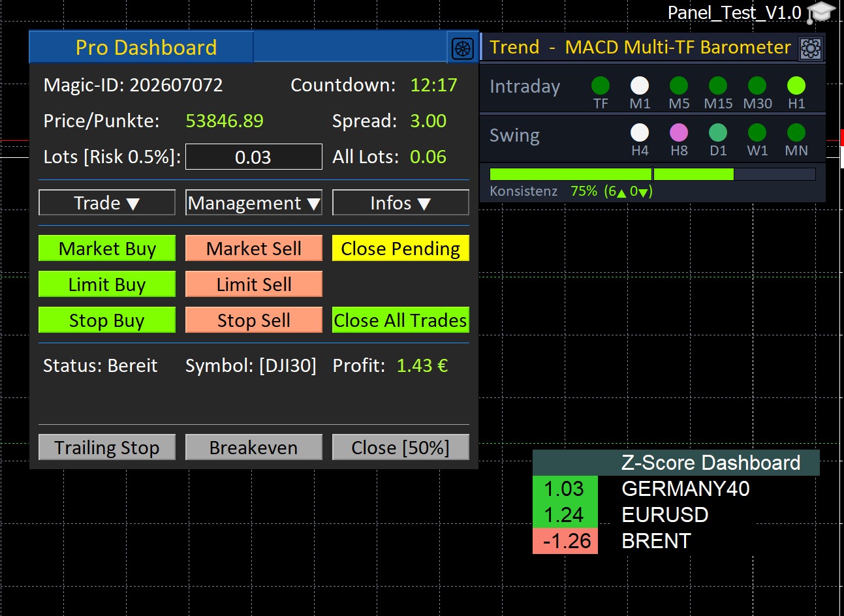Click the MN swing indicator dot
The height and width of the screenshot is (616, 844).
coord(796,132)
